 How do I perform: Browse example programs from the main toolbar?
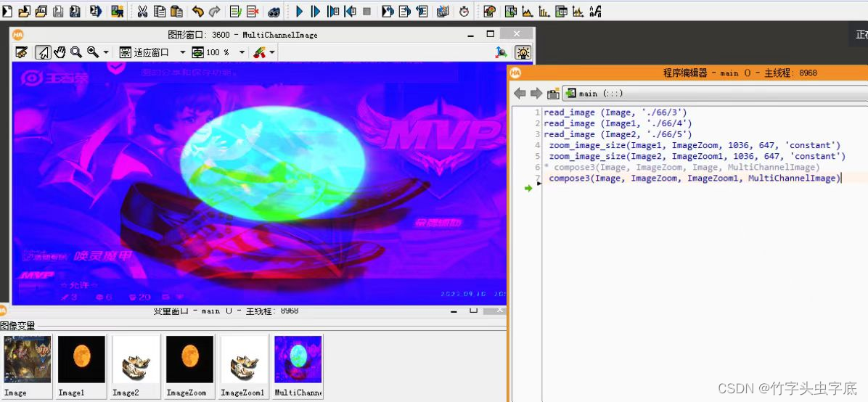41,11
